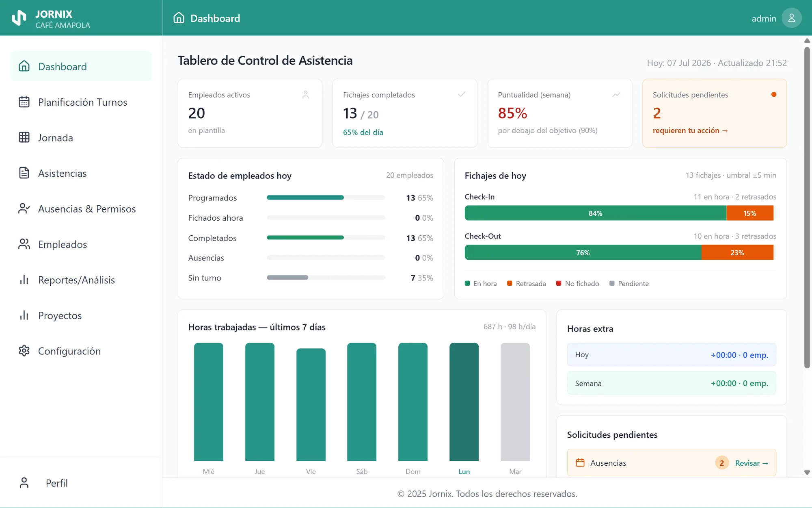Click the Vie bar in the hours chart
Image resolution: width=812 pixels, height=508 pixels.
311,405
